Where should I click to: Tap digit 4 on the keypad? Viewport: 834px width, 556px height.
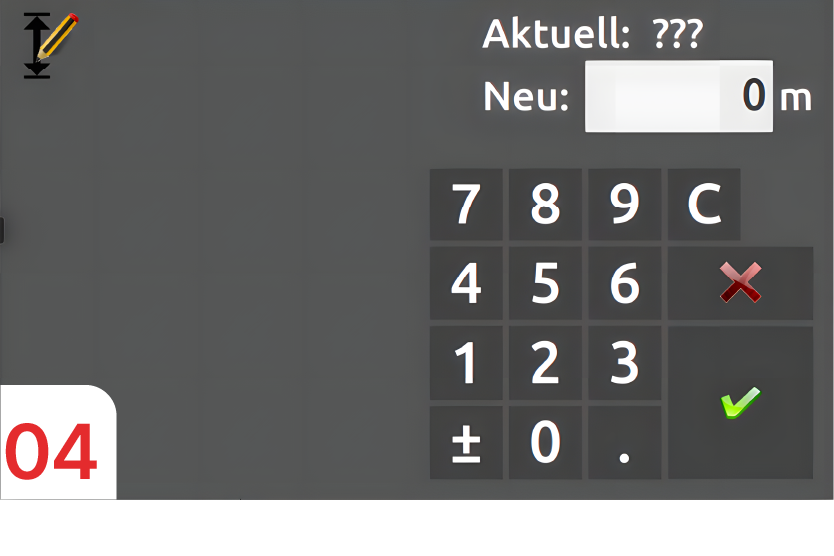pos(466,283)
